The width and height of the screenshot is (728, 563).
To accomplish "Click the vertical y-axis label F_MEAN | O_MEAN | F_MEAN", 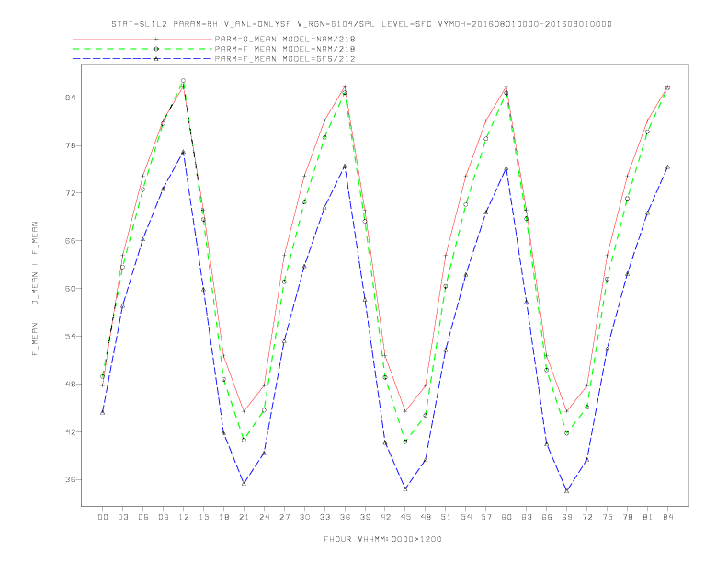I will pos(35,289).
